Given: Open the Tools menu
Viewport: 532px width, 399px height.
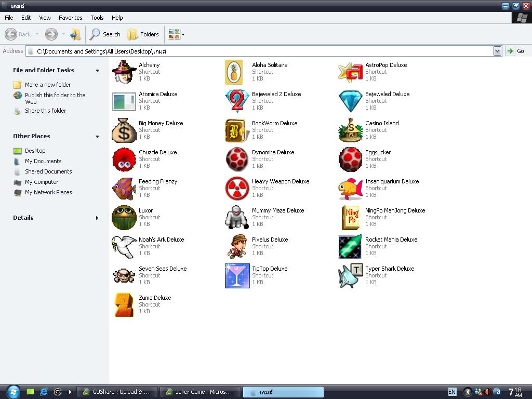Looking at the screenshot, I should [97, 18].
